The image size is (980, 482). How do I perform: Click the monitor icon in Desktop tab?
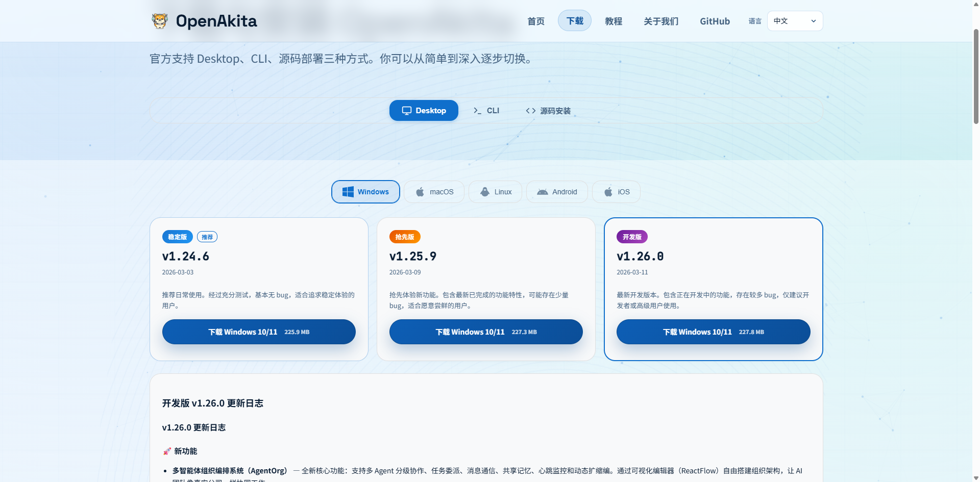click(x=407, y=111)
